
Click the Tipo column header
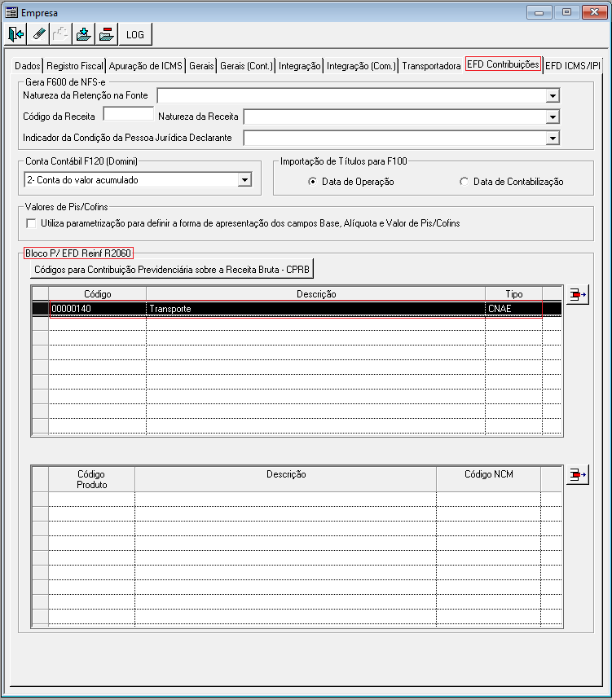pyautogui.click(x=513, y=293)
